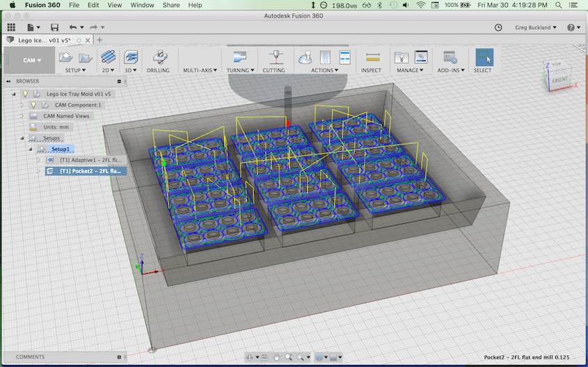Click the Redo arrow
The width and height of the screenshot is (588, 367).
[93, 27]
